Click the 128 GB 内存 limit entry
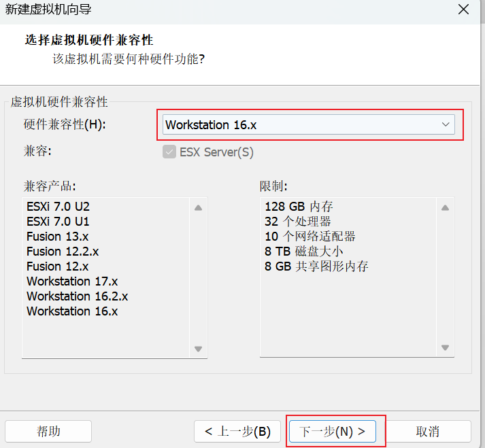 tap(299, 207)
